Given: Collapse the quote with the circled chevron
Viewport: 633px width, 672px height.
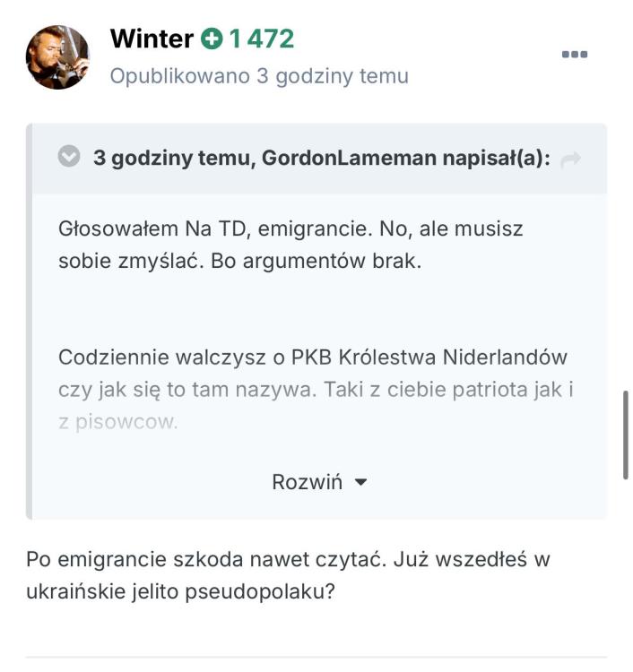Looking at the screenshot, I should (69, 158).
